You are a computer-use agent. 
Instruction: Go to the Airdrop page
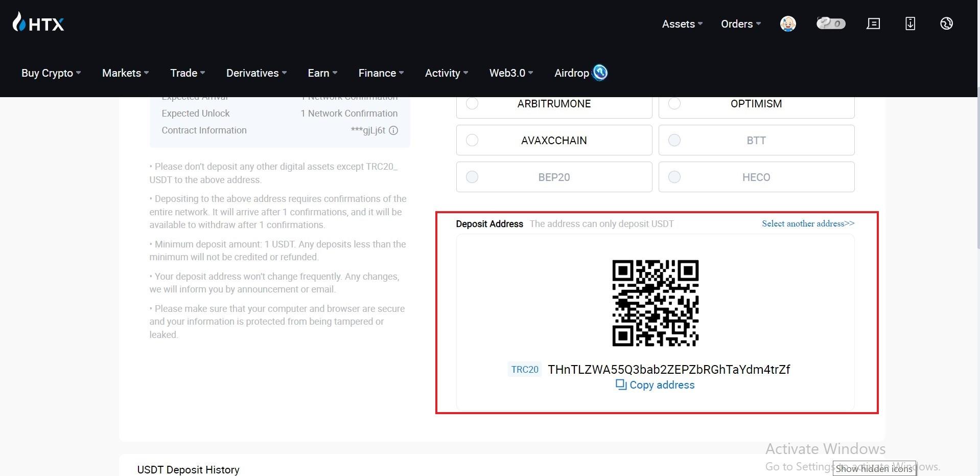[x=572, y=73]
